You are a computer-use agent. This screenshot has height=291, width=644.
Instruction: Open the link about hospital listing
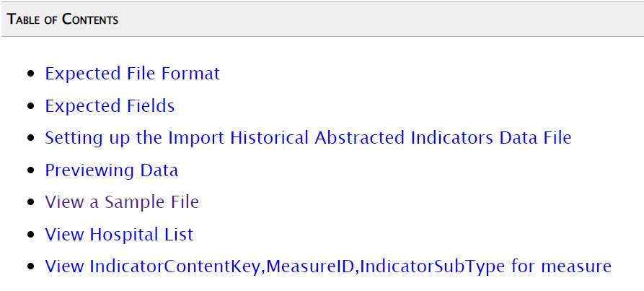click(119, 234)
